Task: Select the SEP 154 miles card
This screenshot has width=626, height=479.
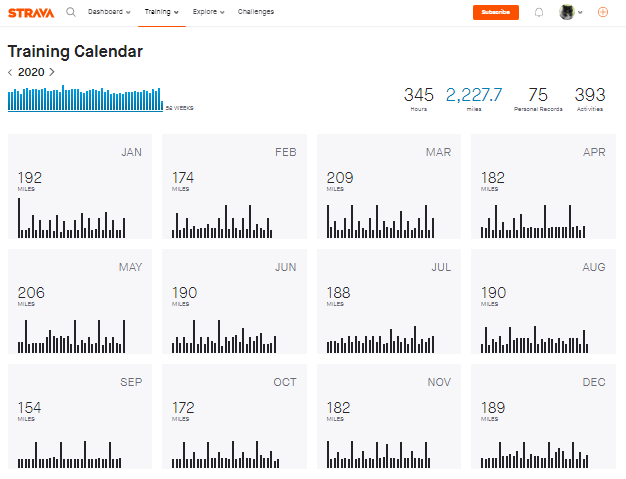Action: (x=80, y=415)
